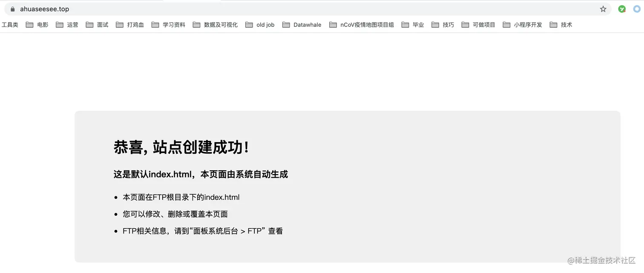644x273 pixels.
Task: Open the 学习资料 bookmark folder
Action: pos(168,25)
